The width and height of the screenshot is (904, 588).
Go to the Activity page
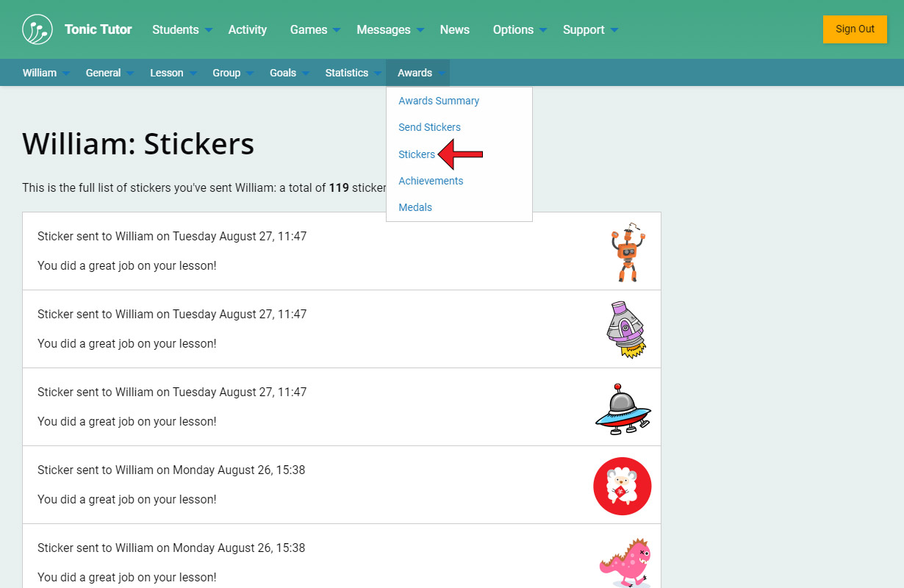[247, 29]
